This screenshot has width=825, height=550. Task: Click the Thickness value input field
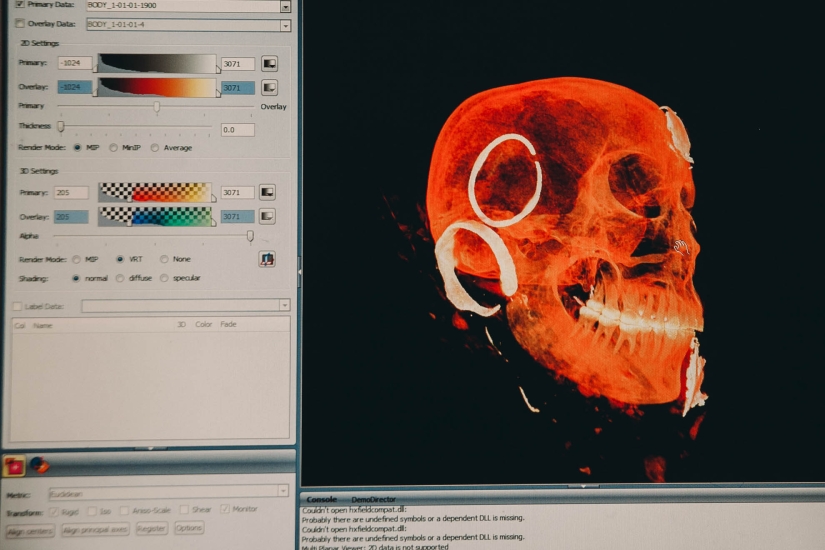(237, 130)
